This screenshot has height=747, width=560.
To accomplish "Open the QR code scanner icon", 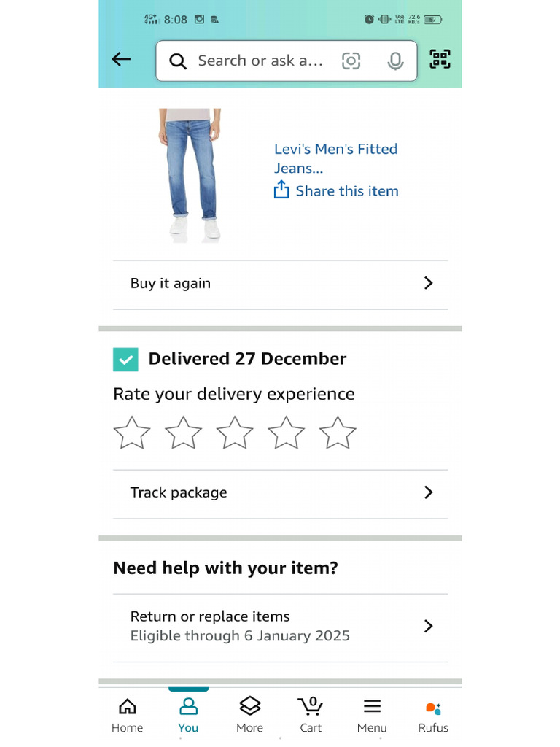I will click(x=440, y=59).
